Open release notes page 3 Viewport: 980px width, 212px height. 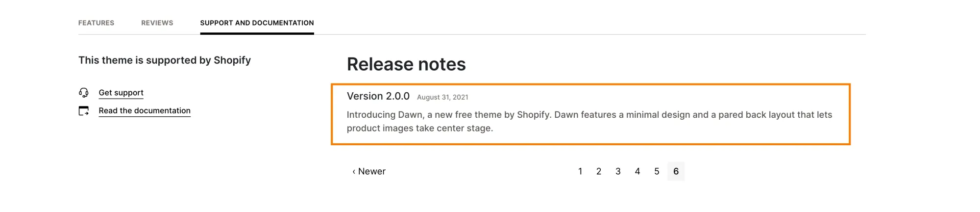(x=618, y=172)
